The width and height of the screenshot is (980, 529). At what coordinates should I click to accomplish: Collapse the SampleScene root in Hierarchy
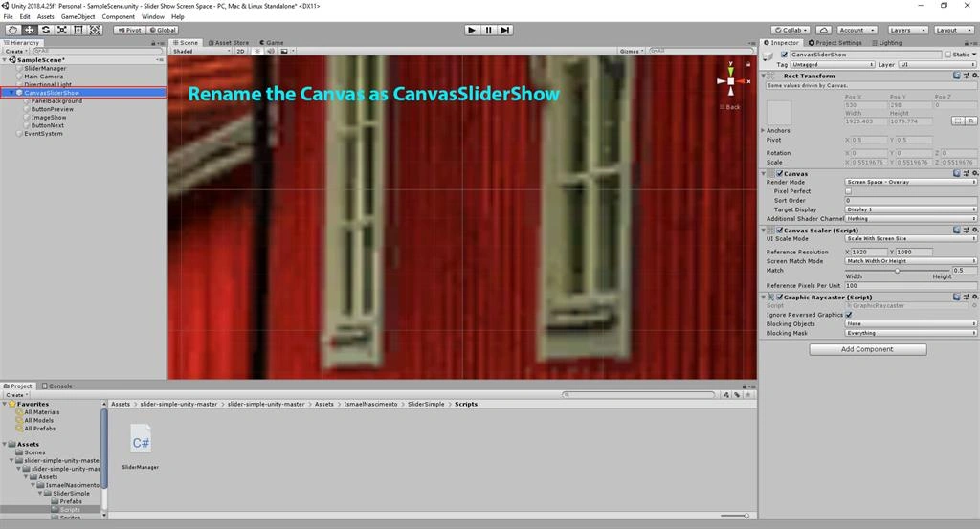click(5, 60)
